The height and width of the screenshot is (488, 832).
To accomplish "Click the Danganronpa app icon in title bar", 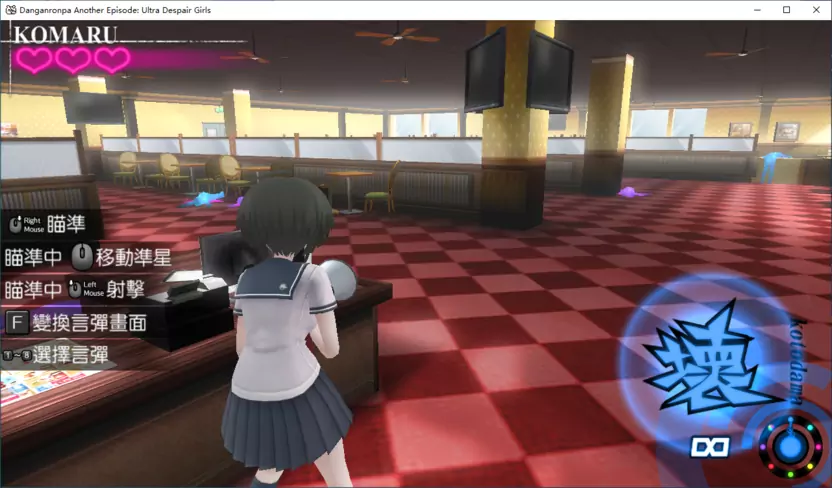I will [11, 10].
